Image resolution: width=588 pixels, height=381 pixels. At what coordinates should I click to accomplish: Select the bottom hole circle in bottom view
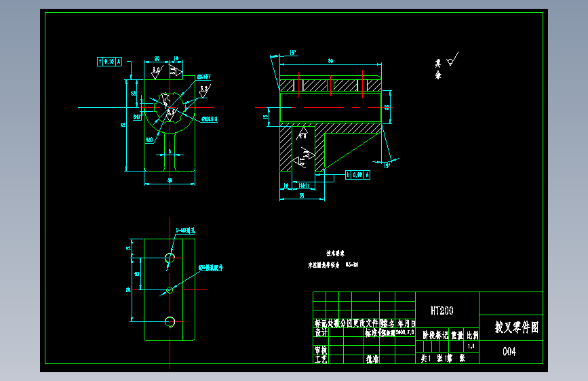(x=170, y=322)
